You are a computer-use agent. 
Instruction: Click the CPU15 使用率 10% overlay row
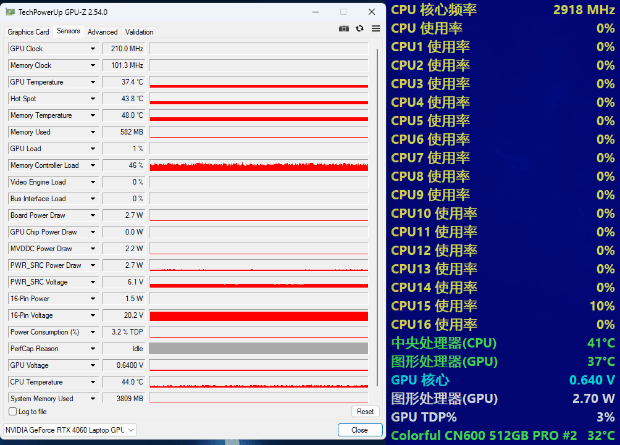(503, 306)
